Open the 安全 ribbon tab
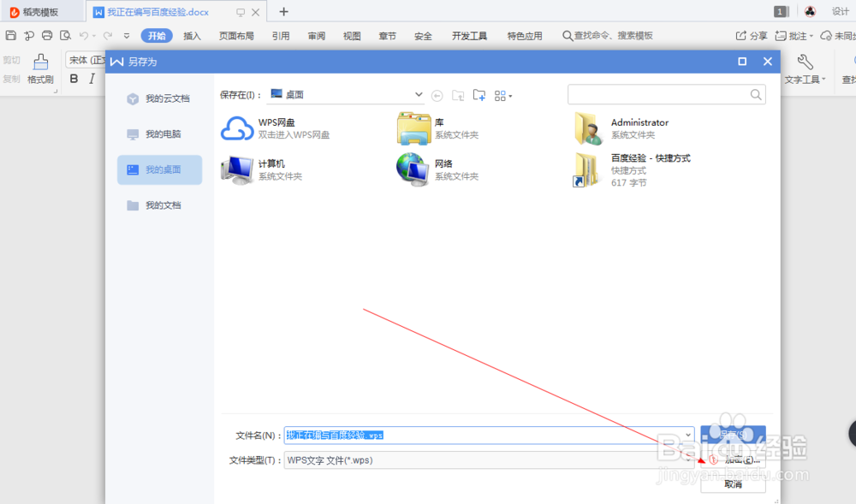Viewport: 856px width, 504px height. pos(423,36)
